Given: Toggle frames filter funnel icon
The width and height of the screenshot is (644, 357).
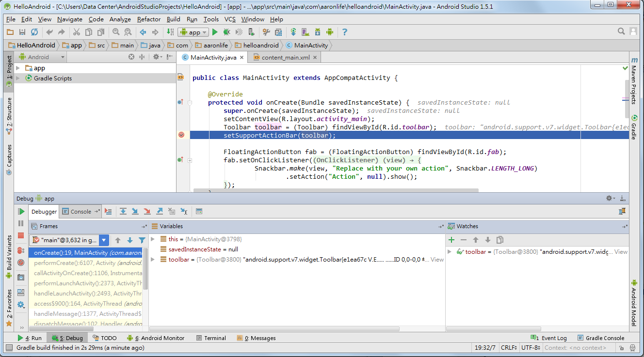Looking at the screenshot, I should (x=142, y=240).
